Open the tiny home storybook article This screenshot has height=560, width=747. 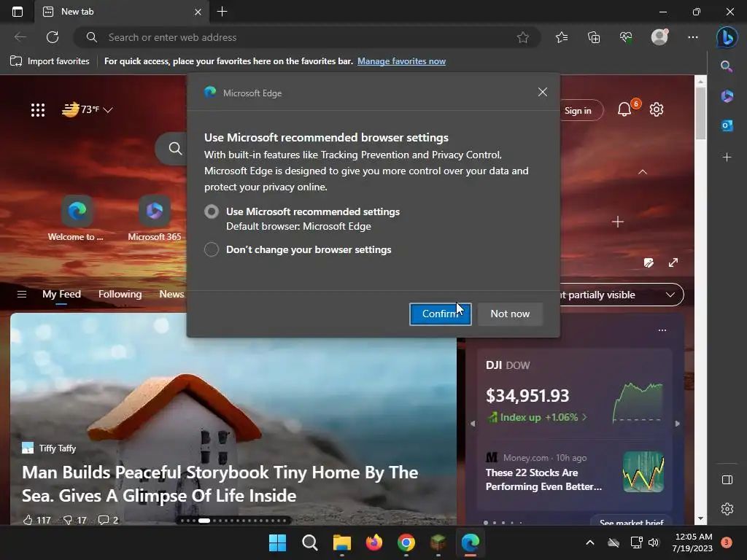click(220, 484)
